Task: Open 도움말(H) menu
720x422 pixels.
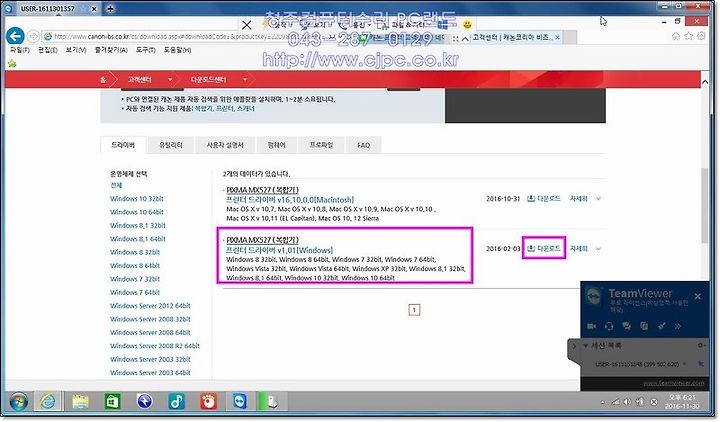Action: tap(177, 50)
